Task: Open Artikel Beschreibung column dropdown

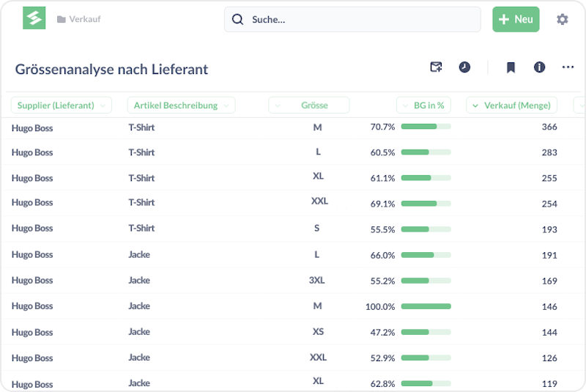Action: pyautogui.click(x=181, y=106)
